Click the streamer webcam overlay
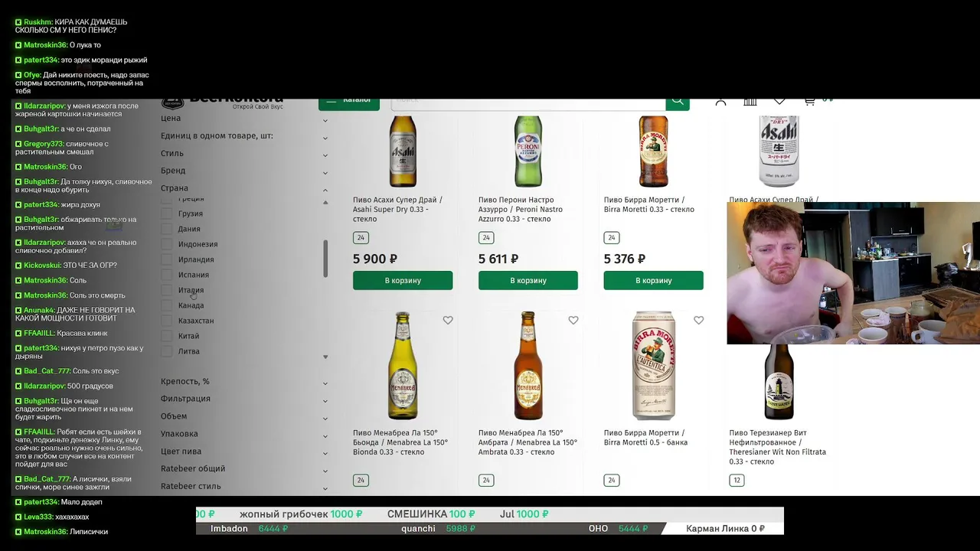Screen dimensions: 980x551 (853, 273)
